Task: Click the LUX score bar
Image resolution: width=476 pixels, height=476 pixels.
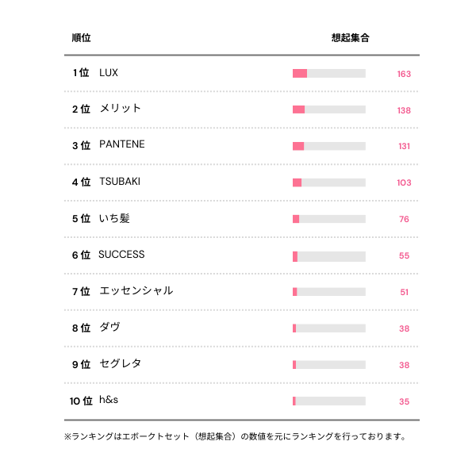Action: (x=329, y=74)
